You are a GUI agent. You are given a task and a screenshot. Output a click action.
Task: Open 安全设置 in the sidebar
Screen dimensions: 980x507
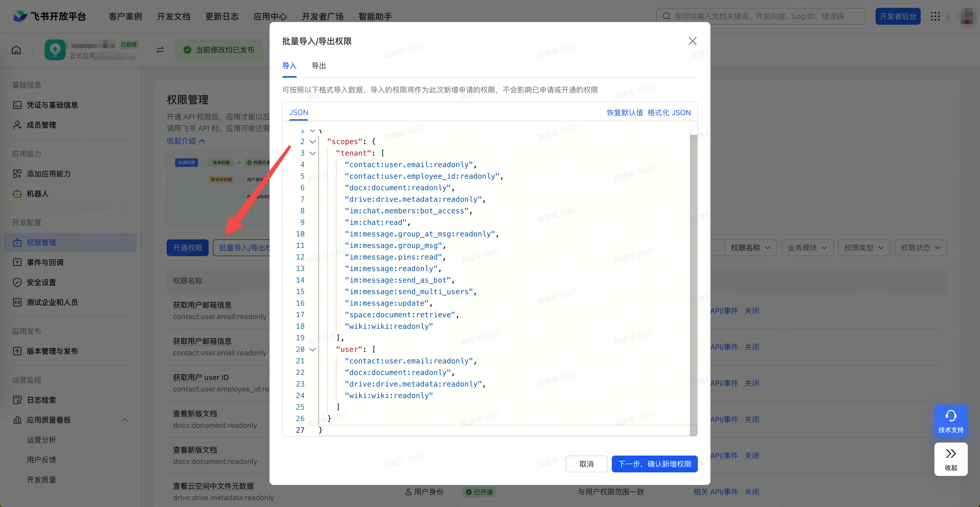pos(41,282)
